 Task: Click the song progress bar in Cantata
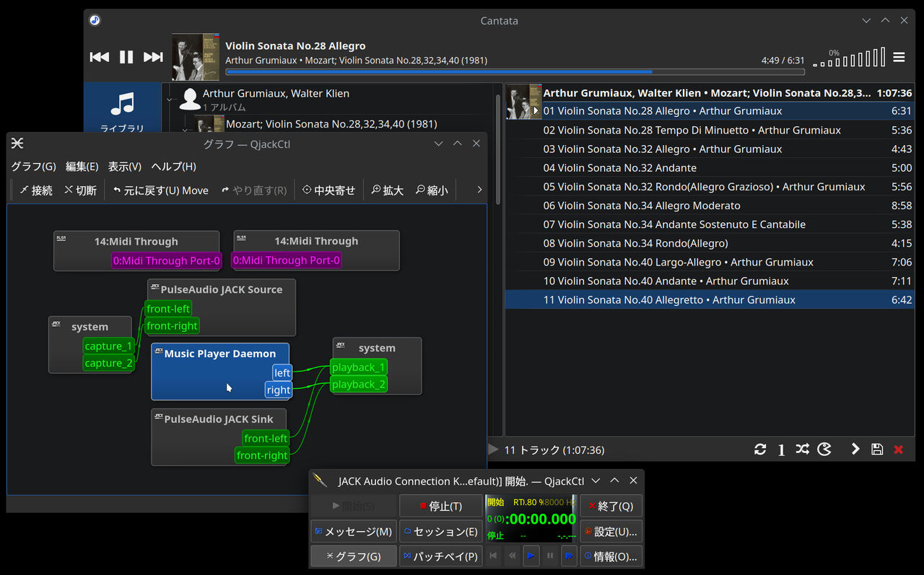[515, 72]
